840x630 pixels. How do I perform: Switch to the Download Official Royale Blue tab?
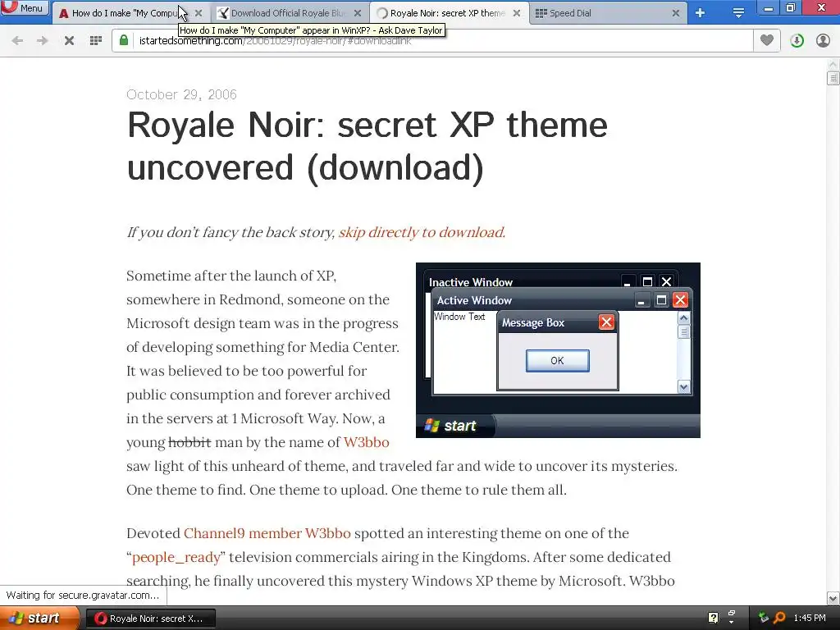tap(290, 13)
